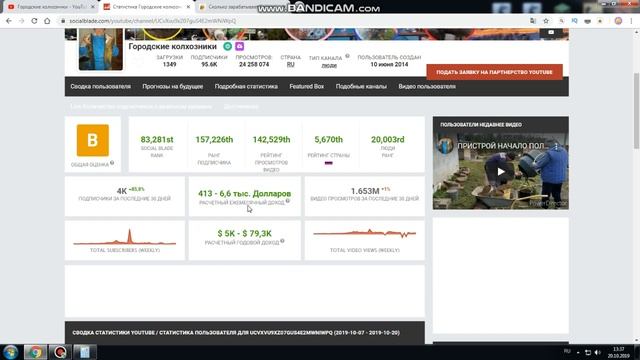The width and height of the screenshot is (640, 360).
Task: Click info icon next to monthly income estimate
Action: pyautogui.click(x=288, y=201)
